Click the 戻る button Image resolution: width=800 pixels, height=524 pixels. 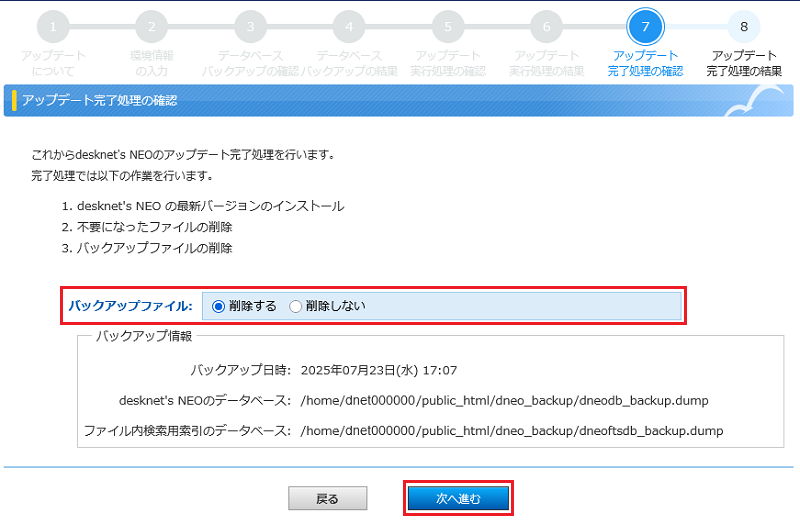(x=328, y=498)
